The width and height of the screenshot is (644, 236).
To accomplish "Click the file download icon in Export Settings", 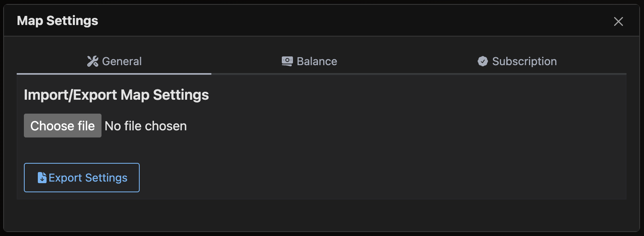I will pyautogui.click(x=42, y=178).
